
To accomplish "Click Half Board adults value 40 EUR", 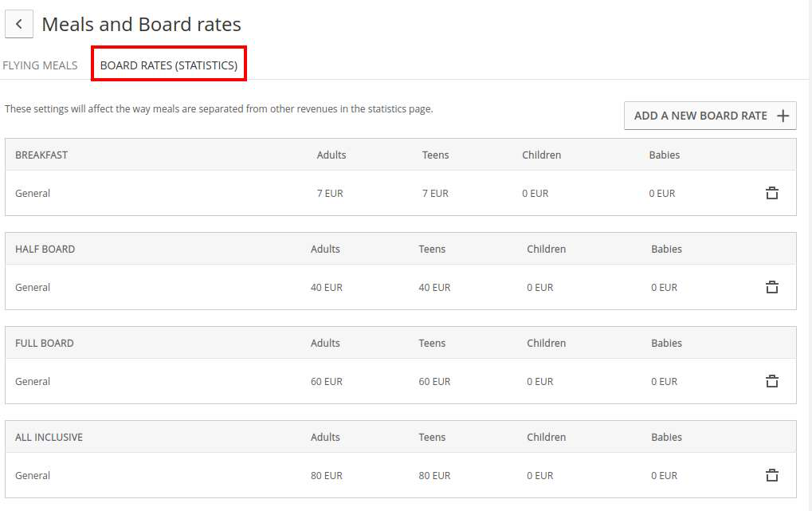I will 326,287.
